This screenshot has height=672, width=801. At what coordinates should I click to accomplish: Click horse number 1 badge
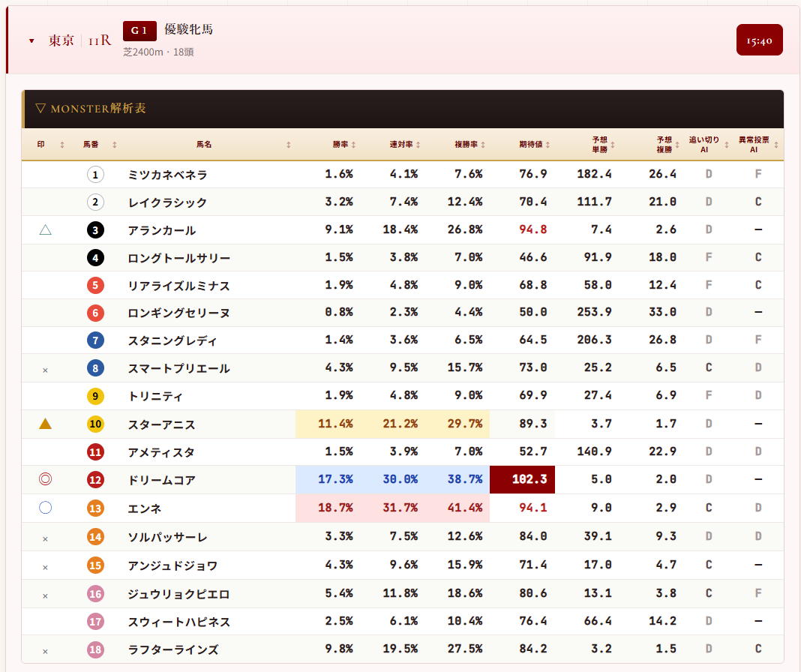pos(95,175)
